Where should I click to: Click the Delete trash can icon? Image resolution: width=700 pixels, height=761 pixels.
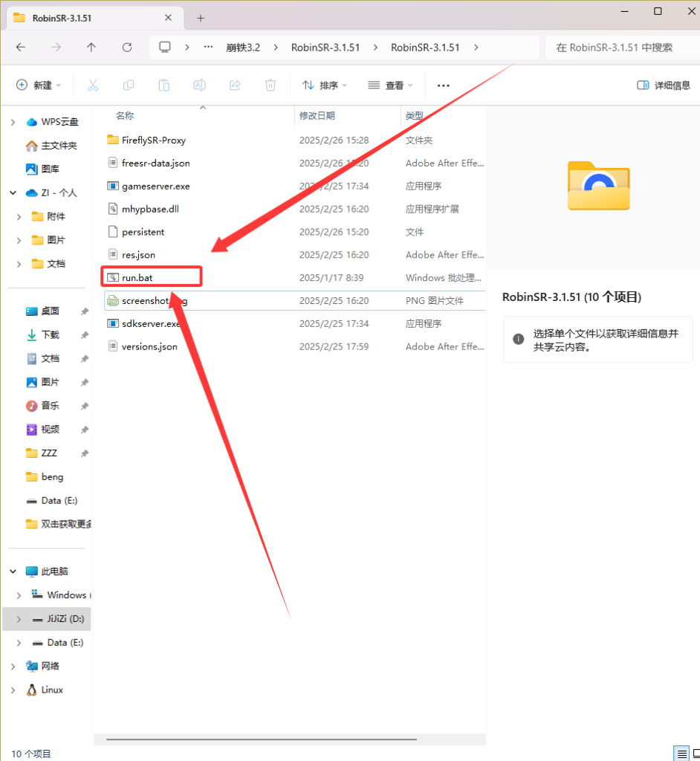click(270, 85)
